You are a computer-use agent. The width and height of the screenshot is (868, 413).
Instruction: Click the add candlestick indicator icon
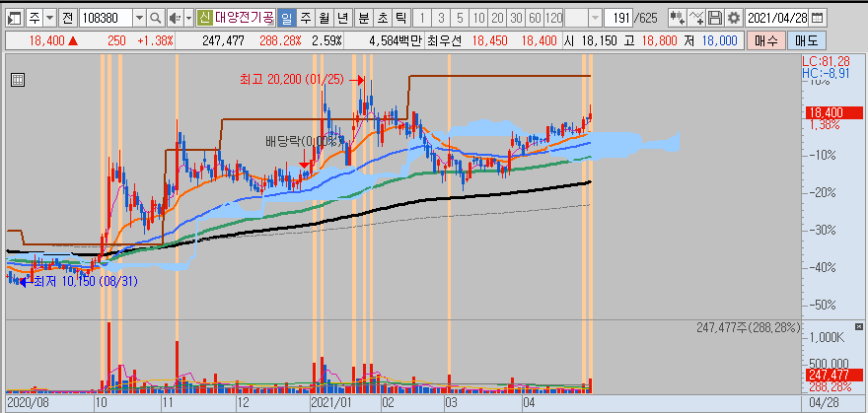[x=676, y=18]
